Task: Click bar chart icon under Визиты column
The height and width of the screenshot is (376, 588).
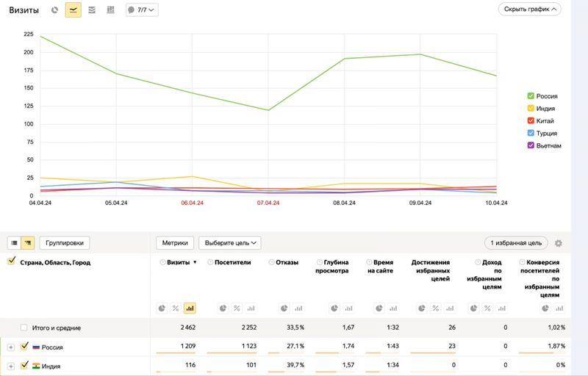Action: click(x=190, y=308)
